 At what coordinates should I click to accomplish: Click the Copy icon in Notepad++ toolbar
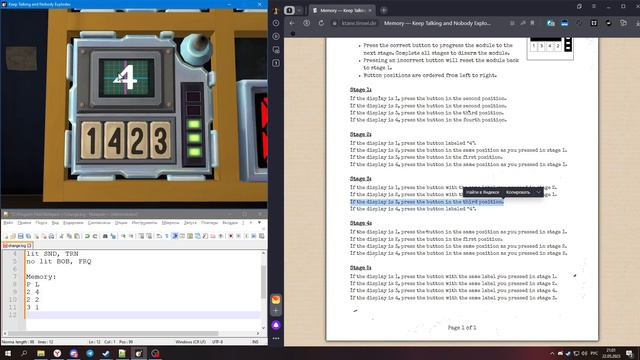(x=69, y=236)
